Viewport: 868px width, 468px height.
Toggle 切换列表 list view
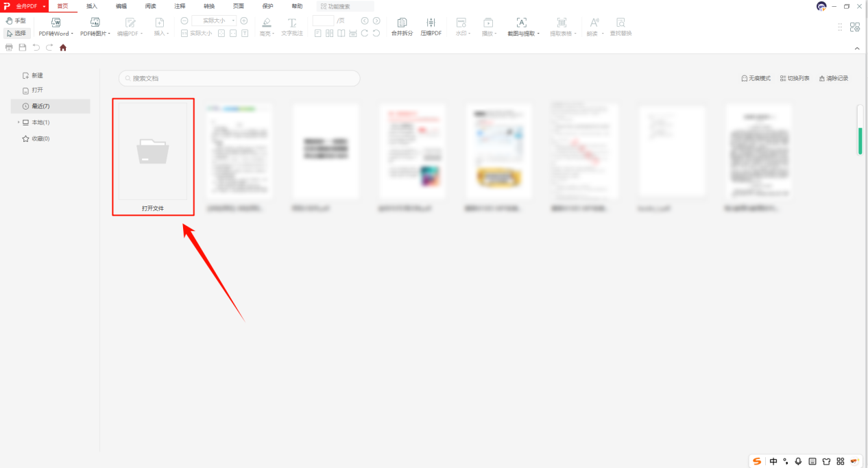pos(795,78)
